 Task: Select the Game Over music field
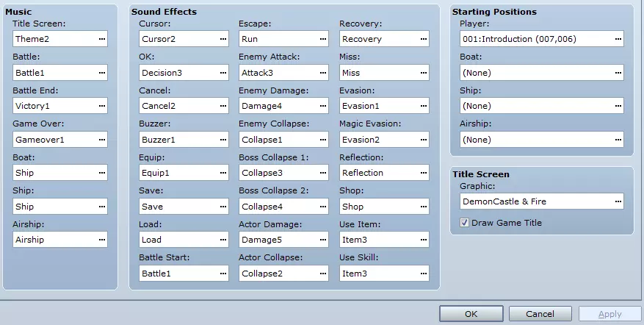[x=54, y=140]
